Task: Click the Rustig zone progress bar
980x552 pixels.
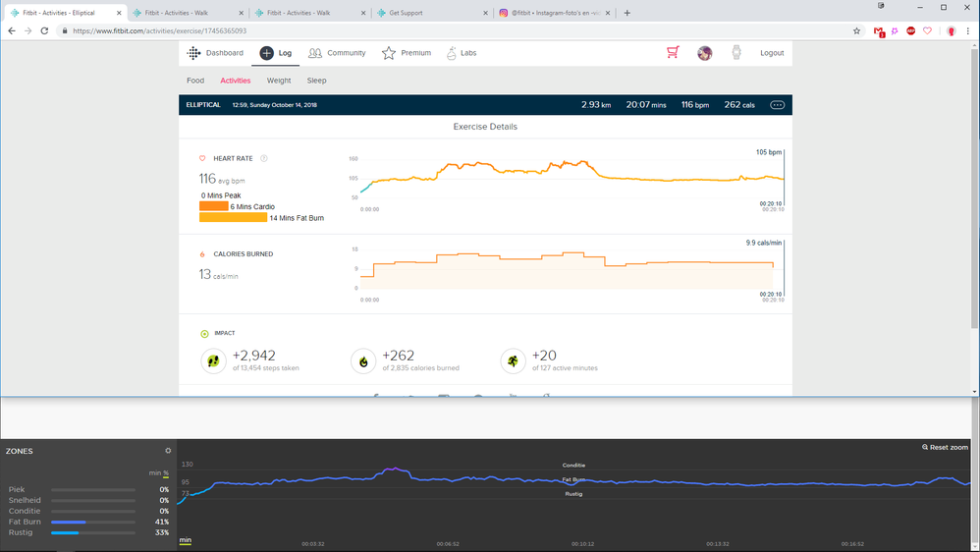Action: pyautogui.click(x=93, y=532)
